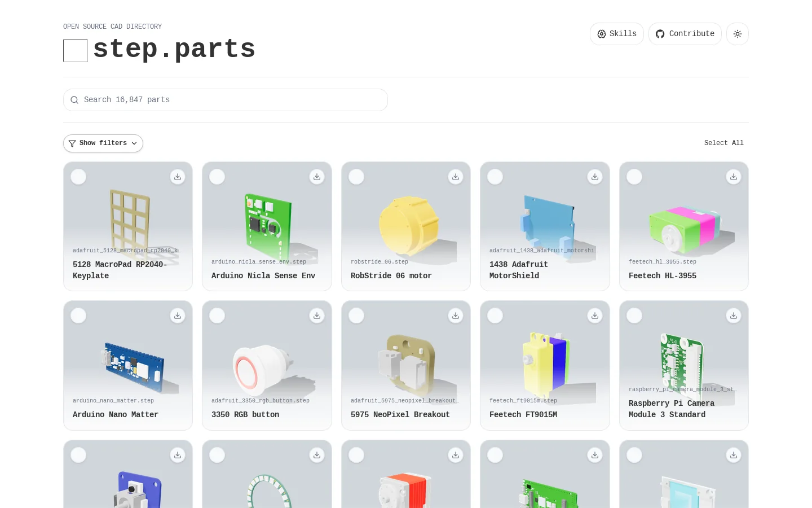The image size is (812, 508).
Task: Select the 5128 MacroPad RP2040-Keyplate checkbox
Action: [78, 177]
